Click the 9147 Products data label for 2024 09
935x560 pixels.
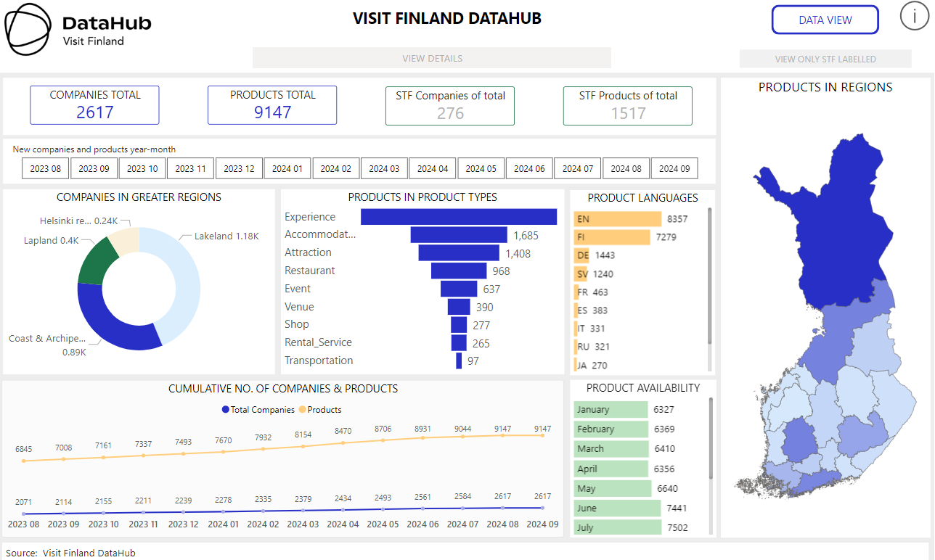pos(542,429)
